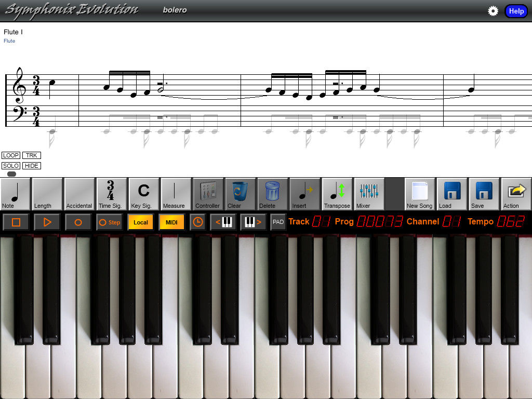Click the treble staff 3/4 time signature

[x=36, y=86]
